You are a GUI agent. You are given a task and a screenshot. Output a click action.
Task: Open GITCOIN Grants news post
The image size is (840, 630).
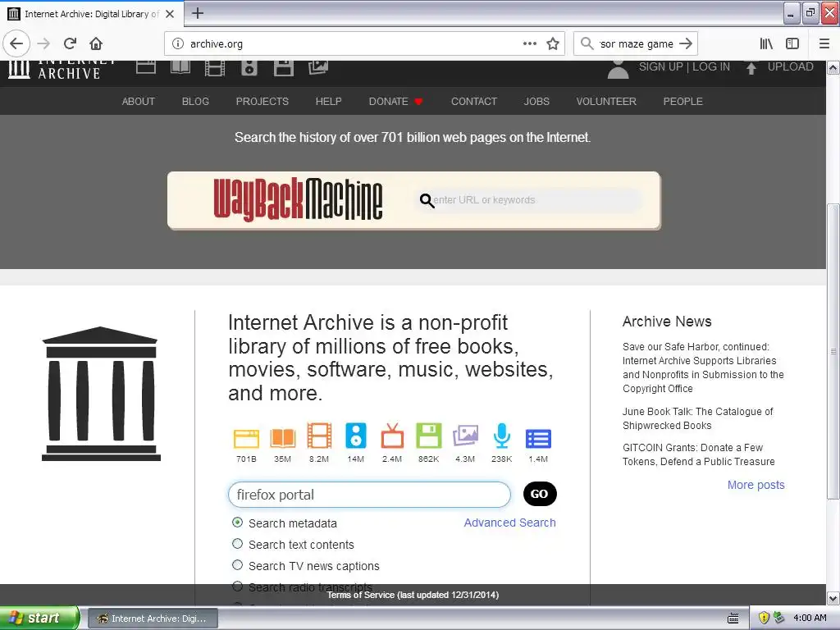(x=699, y=454)
